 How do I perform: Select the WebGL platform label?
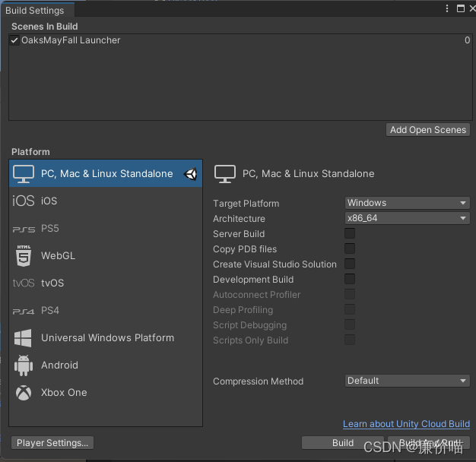[x=59, y=256]
